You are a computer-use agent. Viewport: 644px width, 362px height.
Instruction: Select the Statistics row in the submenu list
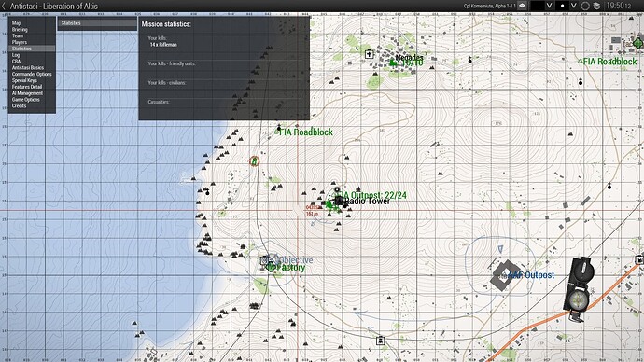[x=97, y=23]
